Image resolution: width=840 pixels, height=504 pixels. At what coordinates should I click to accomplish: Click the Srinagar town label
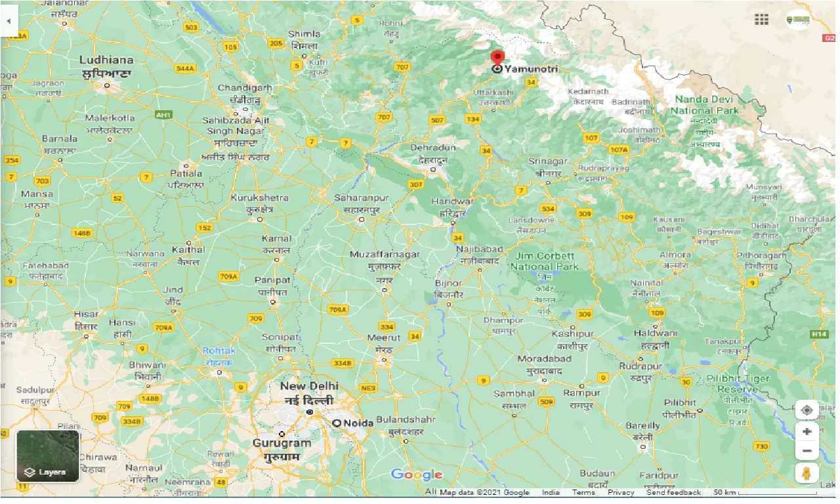(x=547, y=167)
